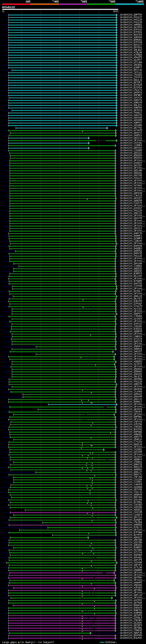Click the white query sequence bar
This screenshot has height=644, width=146.
click(x=60, y=10)
